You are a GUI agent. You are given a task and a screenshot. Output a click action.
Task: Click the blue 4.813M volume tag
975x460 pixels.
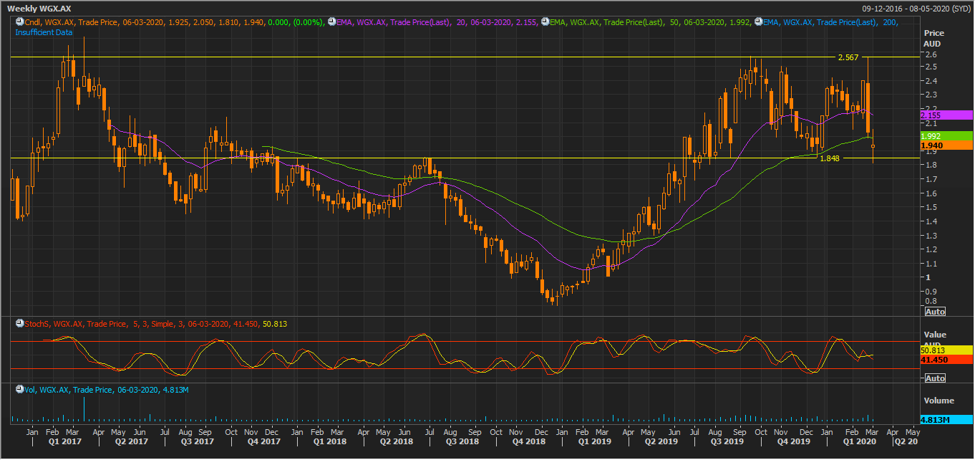(x=945, y=418)
